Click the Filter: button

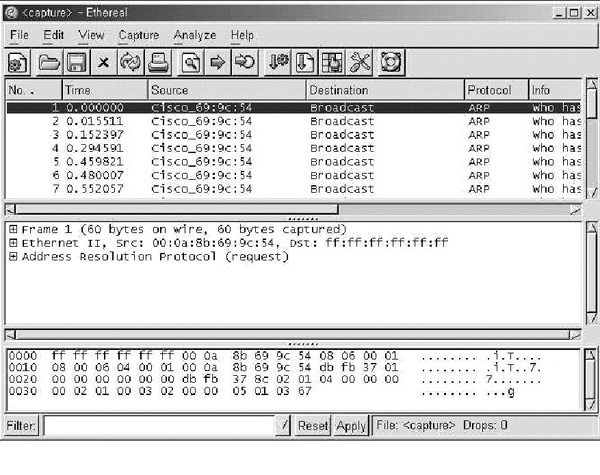21,426
